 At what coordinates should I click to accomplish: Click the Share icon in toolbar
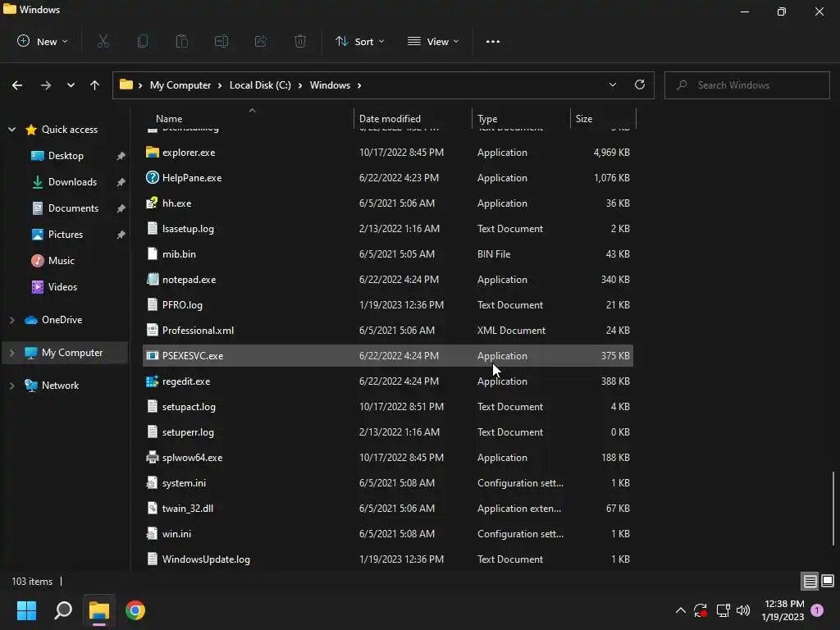click(x=261, y=41)
